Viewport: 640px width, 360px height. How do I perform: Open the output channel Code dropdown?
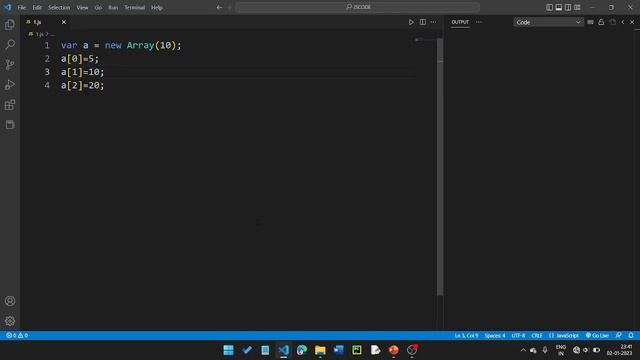548,22
